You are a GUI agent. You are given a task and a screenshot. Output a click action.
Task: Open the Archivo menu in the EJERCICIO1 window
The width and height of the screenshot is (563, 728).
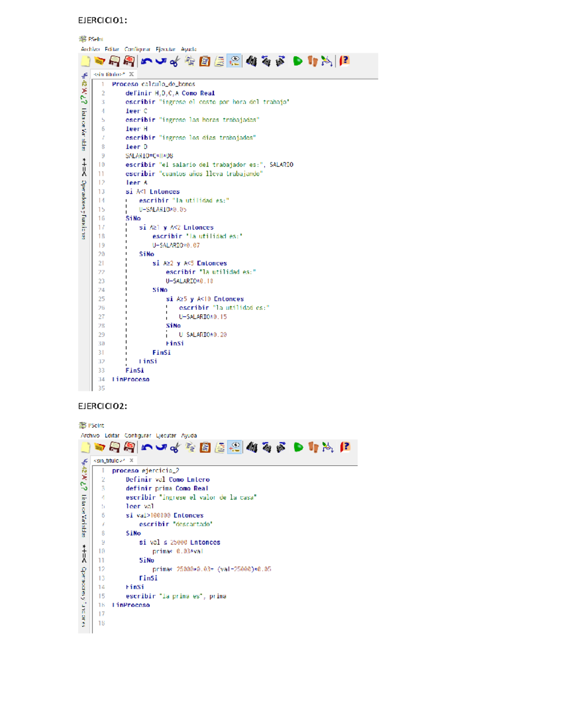coord(90,49)
